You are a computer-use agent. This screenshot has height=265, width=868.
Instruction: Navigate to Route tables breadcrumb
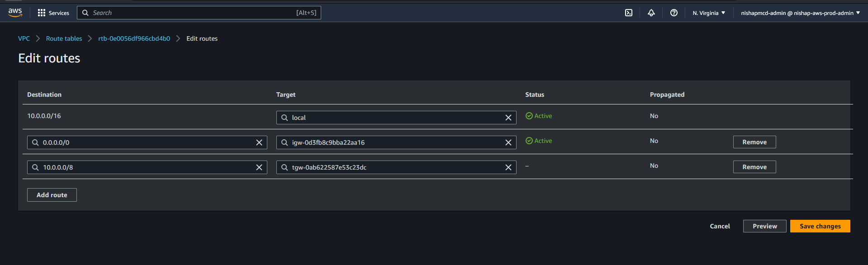[64, 38]
